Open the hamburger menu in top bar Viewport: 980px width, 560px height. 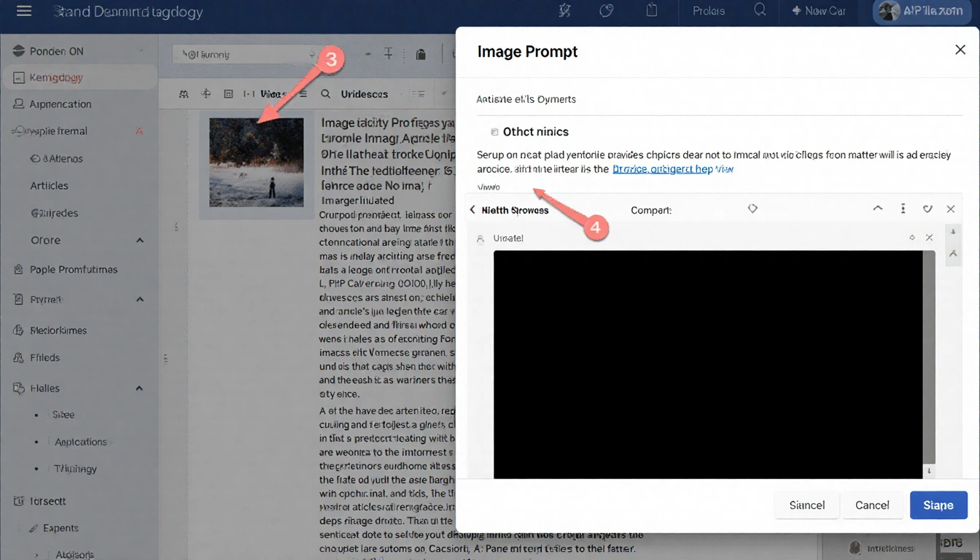[x=24, y=12]
